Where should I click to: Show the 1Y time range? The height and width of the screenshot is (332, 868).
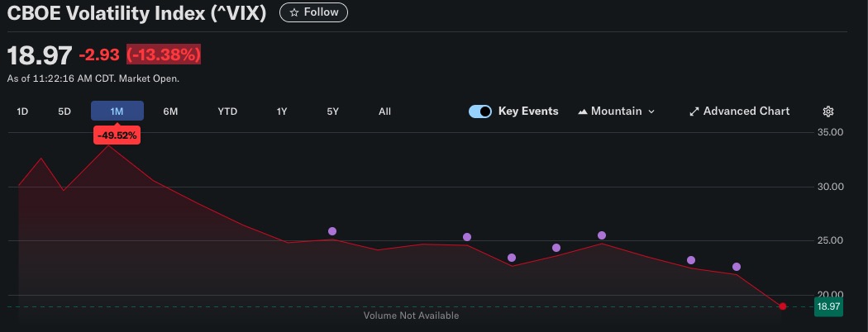click(x=282, y=111)
